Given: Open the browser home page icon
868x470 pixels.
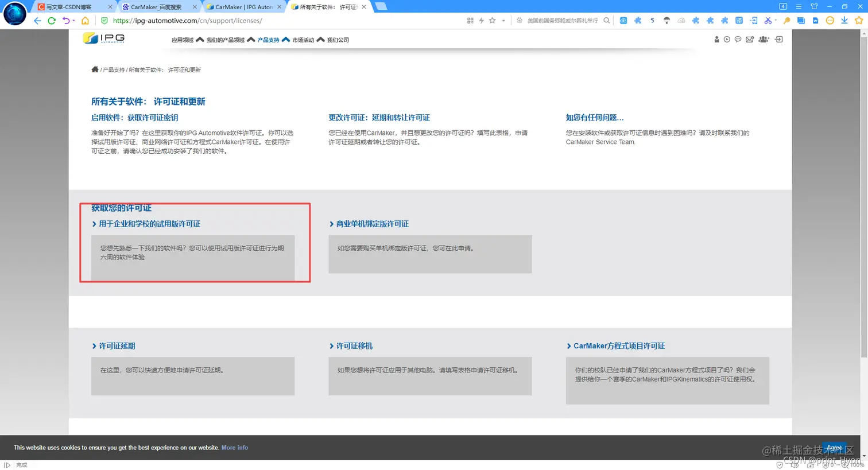Looking at the screenshot, I should 85,21.
